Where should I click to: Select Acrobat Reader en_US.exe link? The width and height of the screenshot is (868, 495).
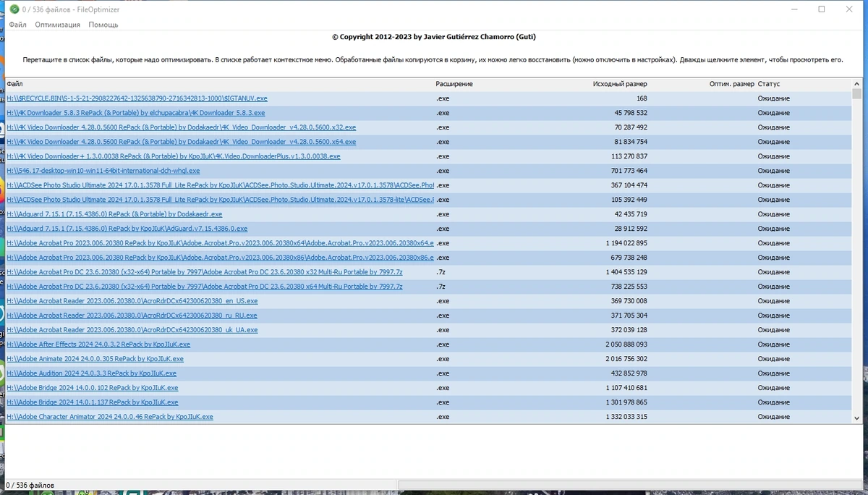pyautogui.click(x=132, y=301)
